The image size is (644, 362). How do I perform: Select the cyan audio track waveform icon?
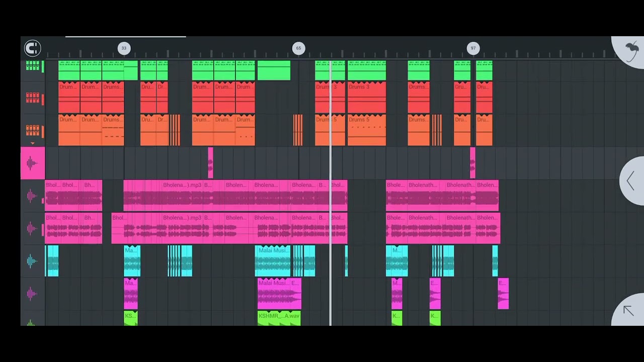pyautogui.click(x=33, y=261)
